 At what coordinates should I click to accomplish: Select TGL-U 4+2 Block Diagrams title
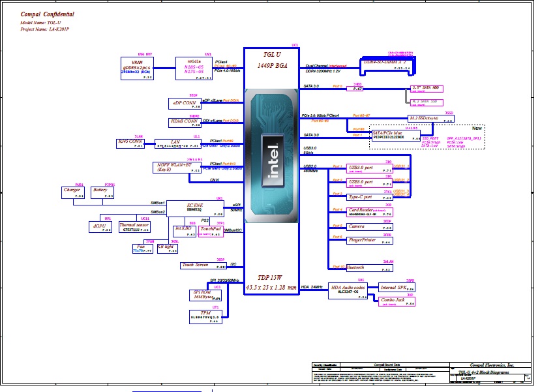tap(483, 372)
